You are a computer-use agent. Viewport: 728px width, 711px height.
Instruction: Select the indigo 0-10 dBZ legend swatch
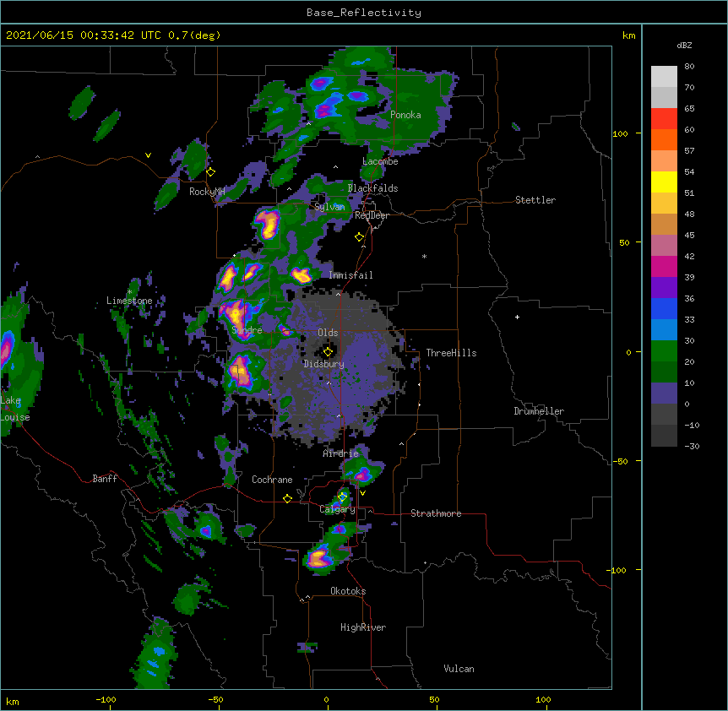tap(664, 393)
